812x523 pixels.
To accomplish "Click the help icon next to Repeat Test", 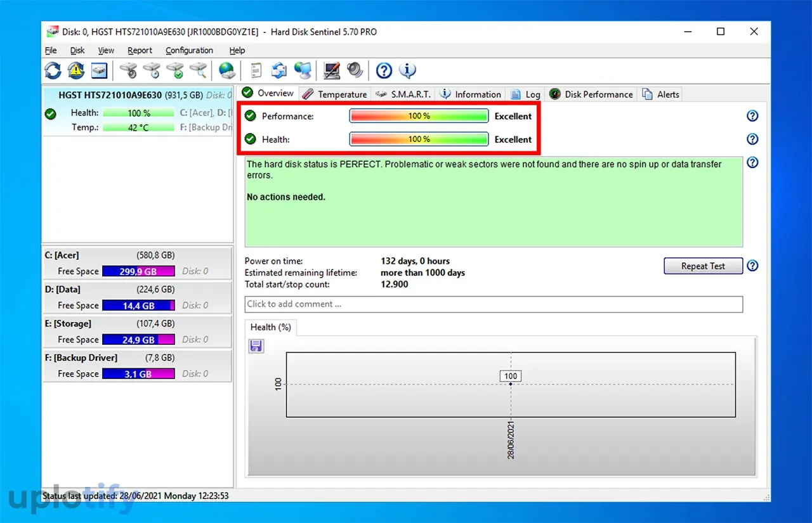I will tap(752, 266).
